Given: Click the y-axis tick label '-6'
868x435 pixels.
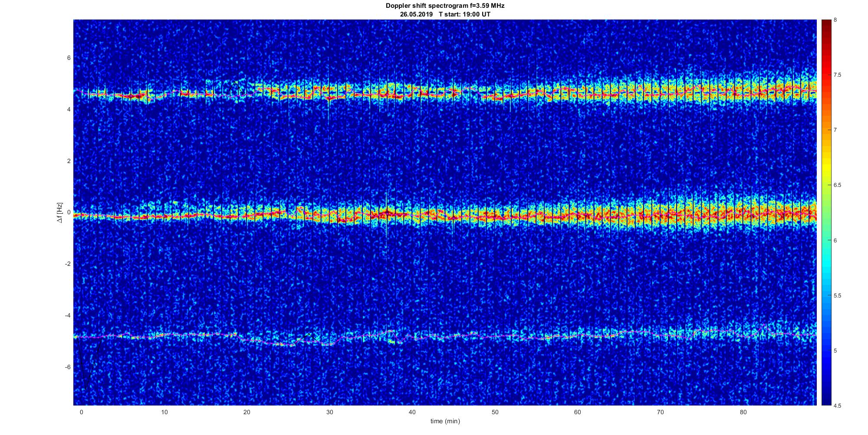Looking at the screenshot, I should 68,367.
